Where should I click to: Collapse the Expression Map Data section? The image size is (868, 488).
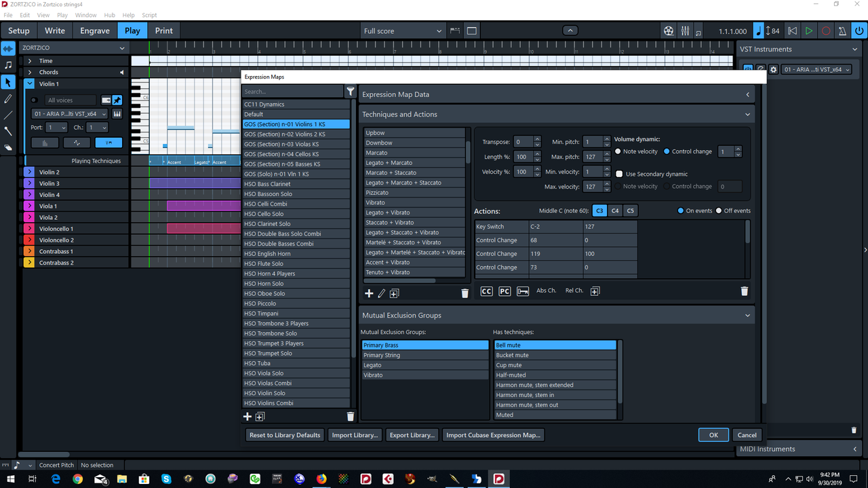748,94
